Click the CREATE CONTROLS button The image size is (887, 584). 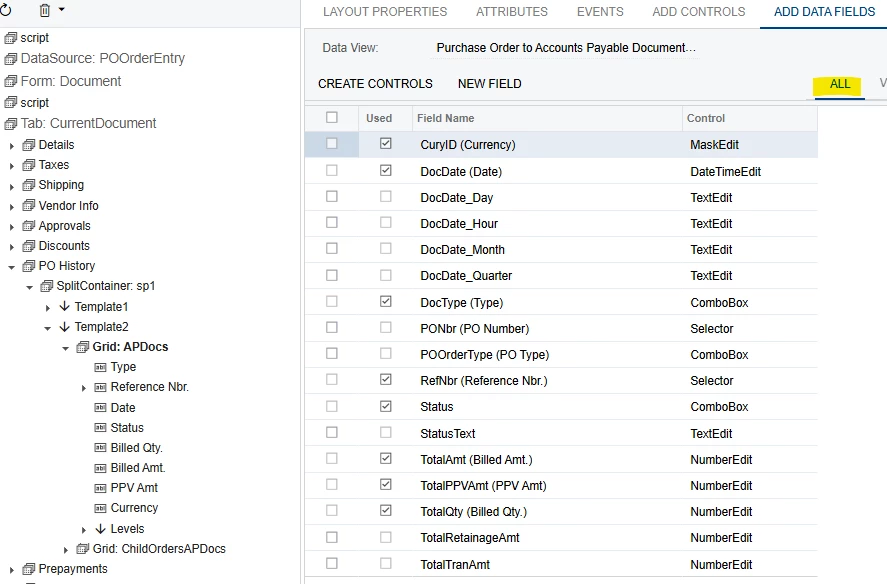(375, 84)
